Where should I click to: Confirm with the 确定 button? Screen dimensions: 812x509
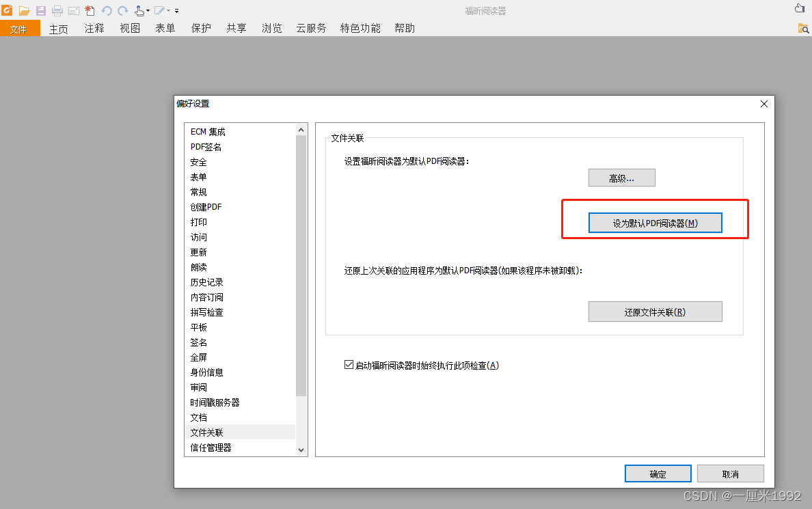[658, 473]
